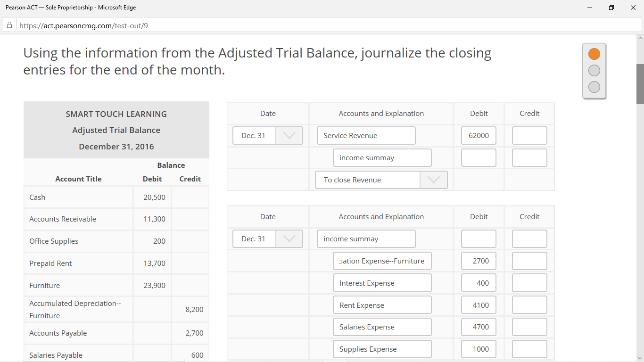Click the Cash row in trial balance
644x362 pixels.
(116, 197)
